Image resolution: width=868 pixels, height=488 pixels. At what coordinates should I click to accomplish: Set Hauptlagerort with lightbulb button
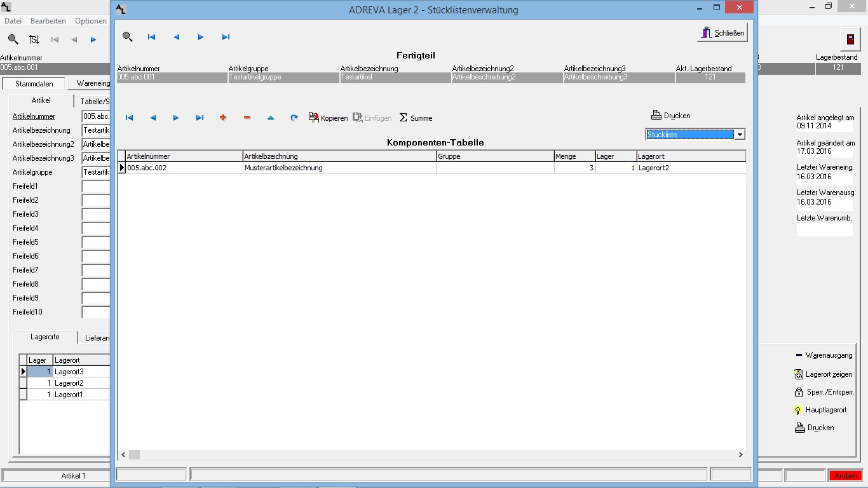click(821, 410)
